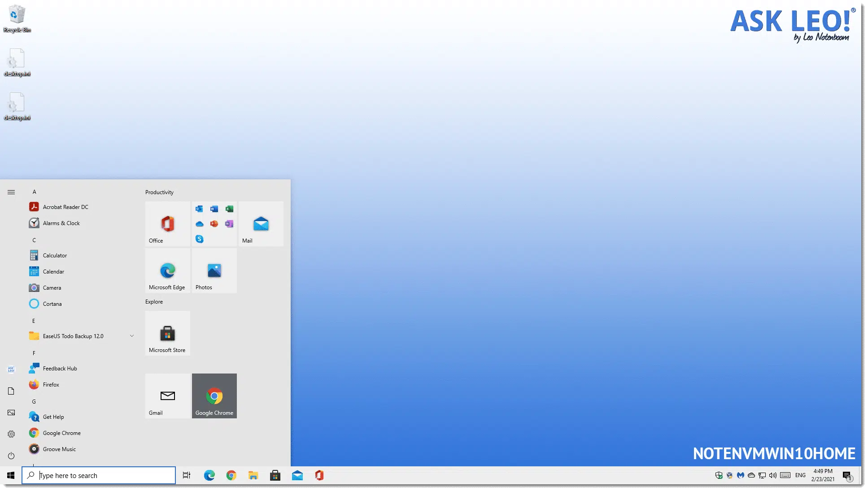The image size is (868, 491).
Task: Open Office on the taskbar
Action: 319,475
